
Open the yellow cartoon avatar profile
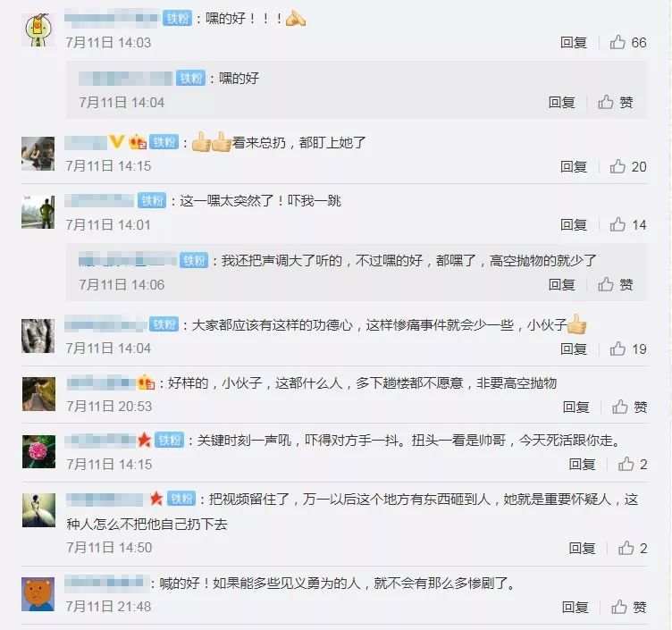pyautogui.click(x=38, y=29)
